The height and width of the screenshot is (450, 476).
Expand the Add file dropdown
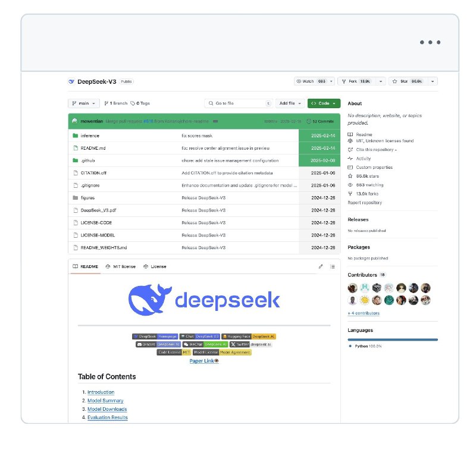point(290,103)
